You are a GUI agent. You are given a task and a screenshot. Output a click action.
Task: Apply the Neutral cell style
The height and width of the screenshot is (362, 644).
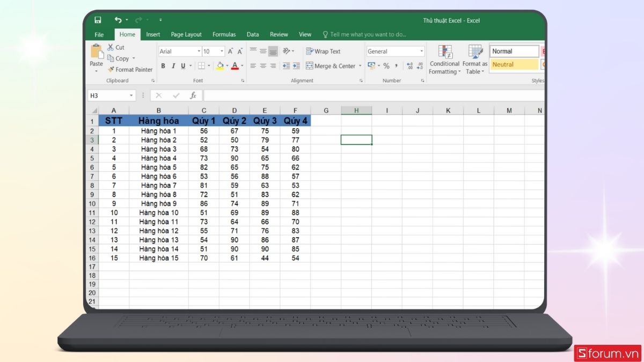coord(514,64)
